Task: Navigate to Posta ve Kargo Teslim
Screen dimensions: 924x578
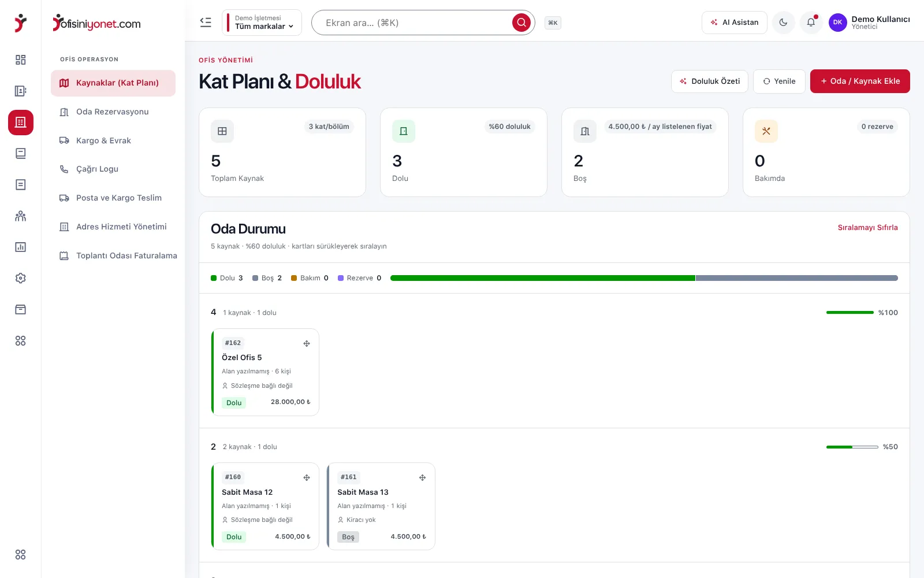Action: (x=113, y=198)
